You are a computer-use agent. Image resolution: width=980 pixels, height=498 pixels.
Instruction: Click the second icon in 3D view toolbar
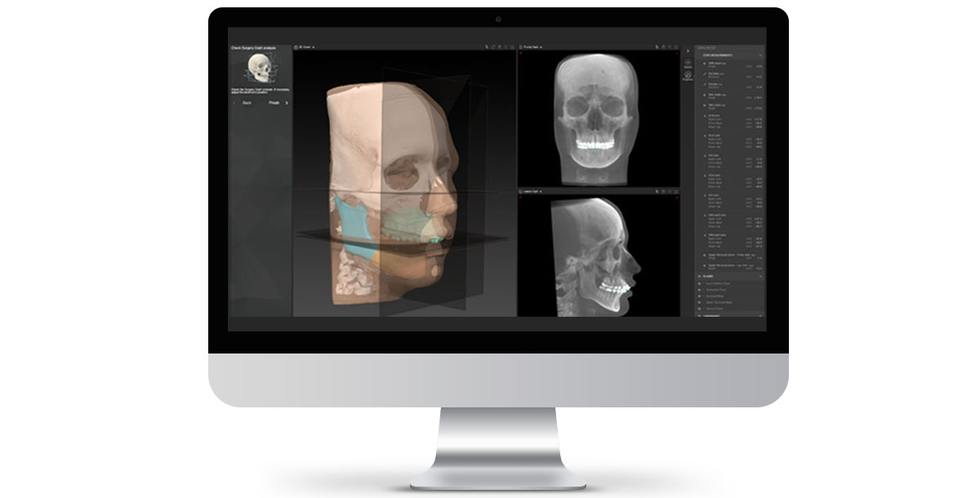click(x=493, y=47)
